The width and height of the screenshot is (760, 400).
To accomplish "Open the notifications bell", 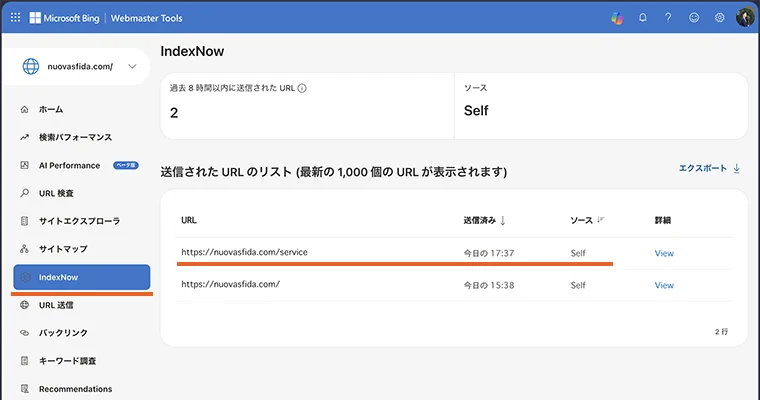I will pos(642,18).
